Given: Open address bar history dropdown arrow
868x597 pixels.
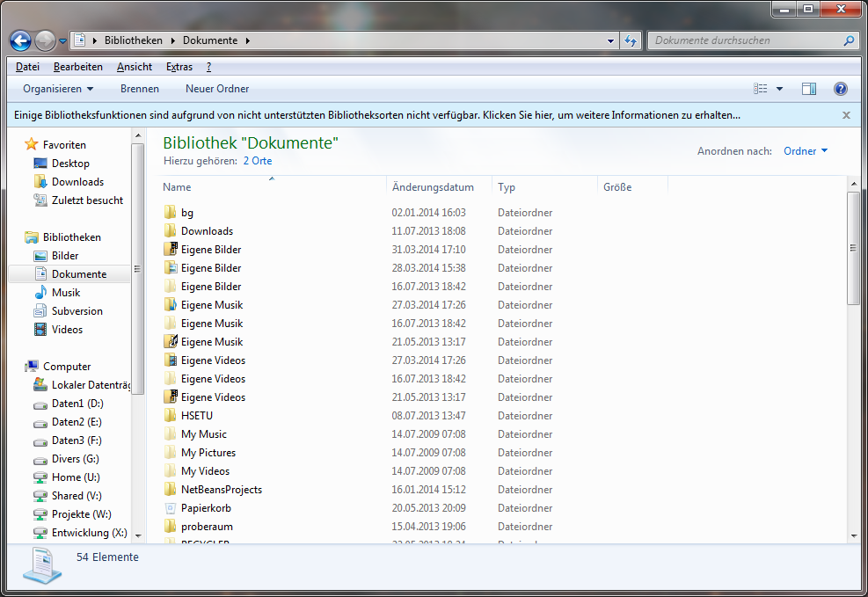Looking at the screenshot, I should 610,40.
